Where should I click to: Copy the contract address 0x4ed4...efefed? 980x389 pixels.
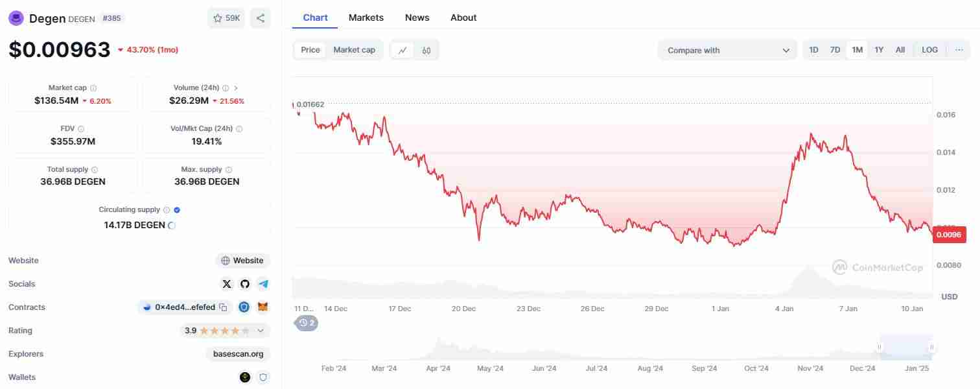[x=223, y=307]
